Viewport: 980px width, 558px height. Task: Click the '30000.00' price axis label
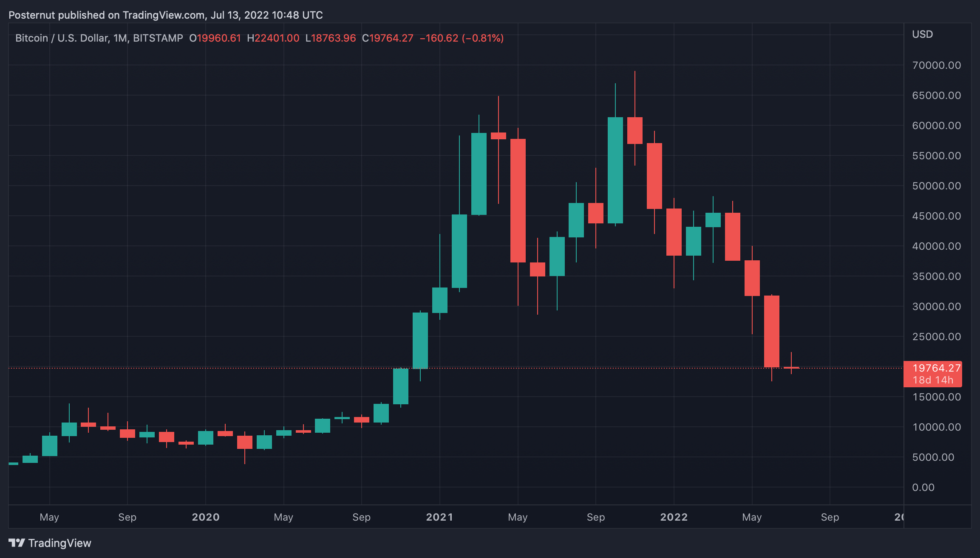pos(937,307)
